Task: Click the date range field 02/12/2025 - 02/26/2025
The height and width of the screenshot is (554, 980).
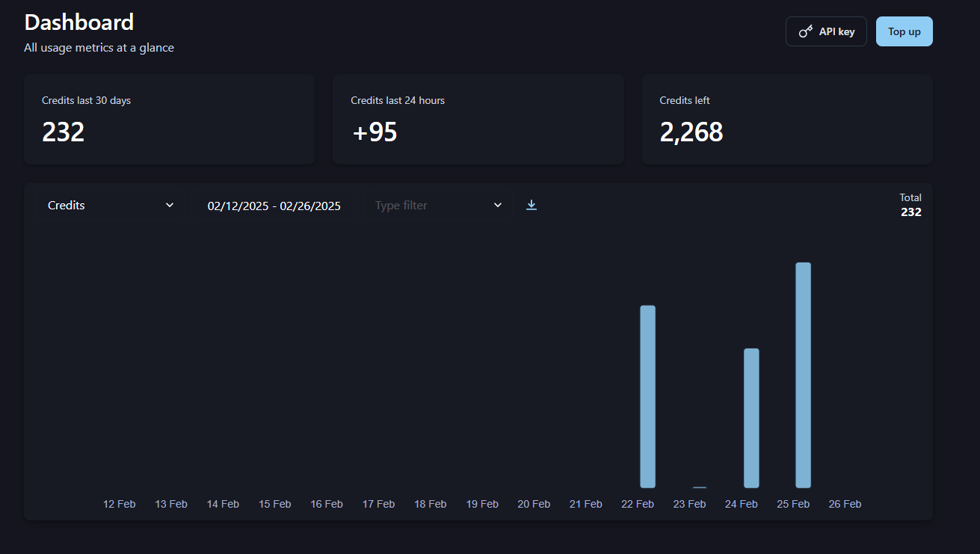Action: (x=274, y=206)
